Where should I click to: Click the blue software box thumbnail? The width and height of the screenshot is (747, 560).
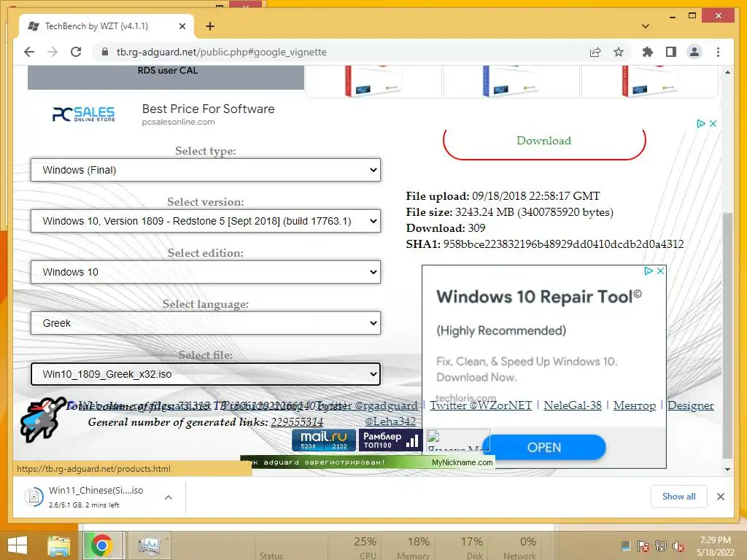[511, 81]
